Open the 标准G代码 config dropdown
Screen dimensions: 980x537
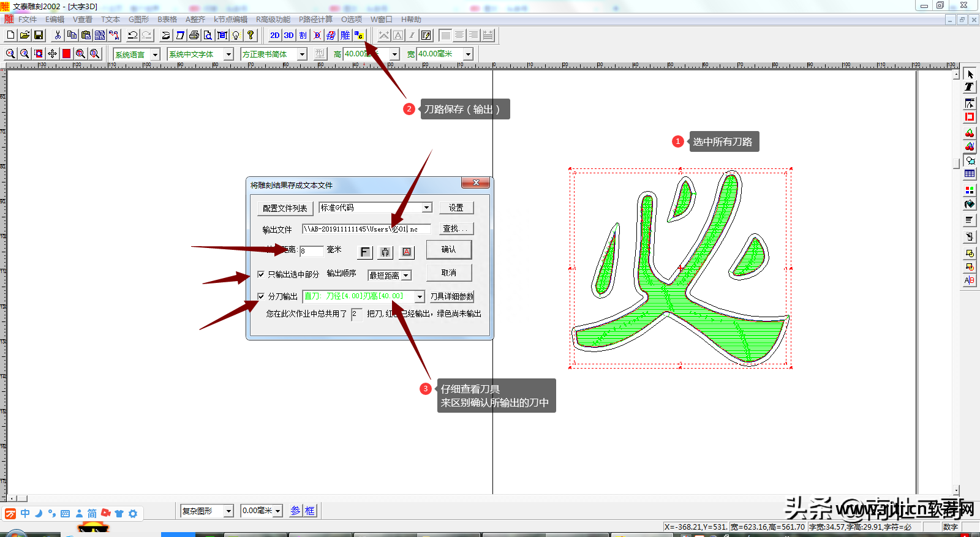coord(427,208)
